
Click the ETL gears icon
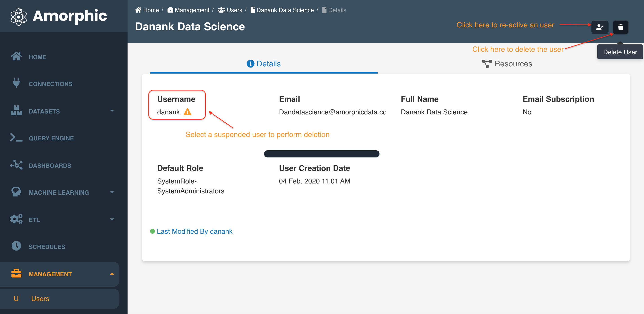tap(16, 219)
